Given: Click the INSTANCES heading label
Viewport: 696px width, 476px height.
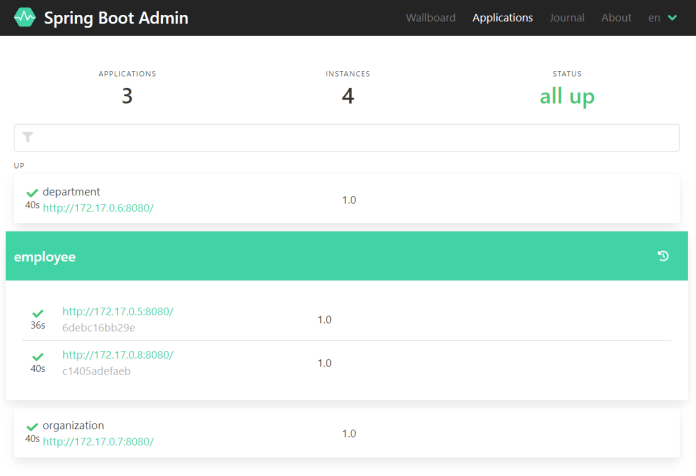Looking at the screenshot, I should tap(348, 74).
